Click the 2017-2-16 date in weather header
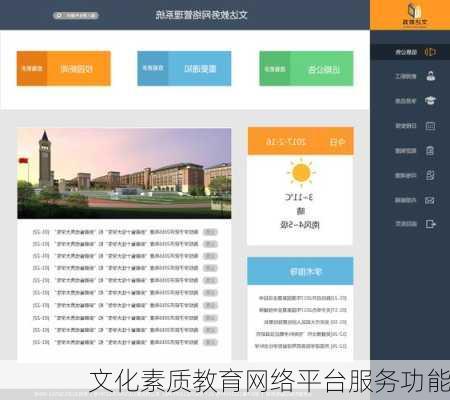Screen dimensions: 450x400 [286, 142]
